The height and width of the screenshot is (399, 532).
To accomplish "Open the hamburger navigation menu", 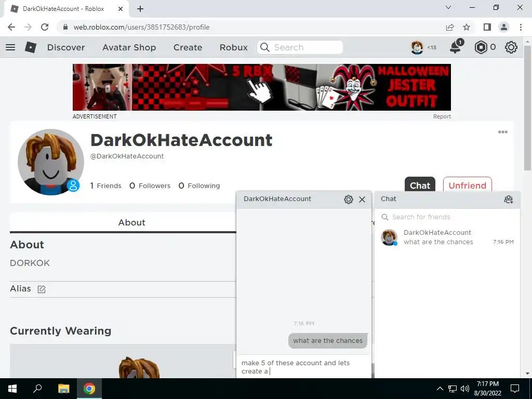I will [x=10, y=47].
